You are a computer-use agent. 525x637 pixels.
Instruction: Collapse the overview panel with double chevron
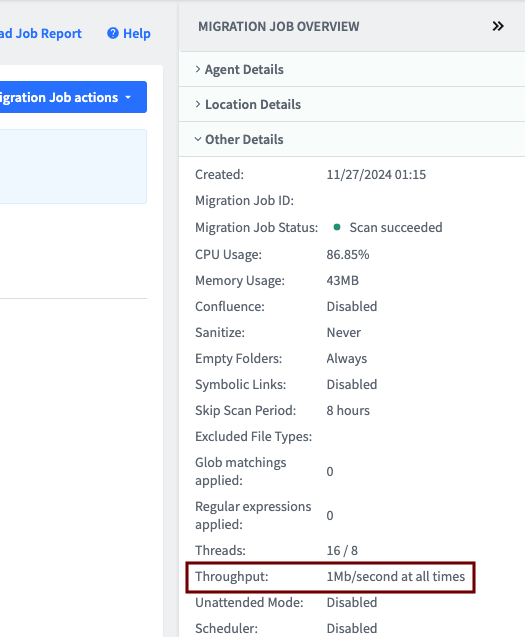click(498, 26)
